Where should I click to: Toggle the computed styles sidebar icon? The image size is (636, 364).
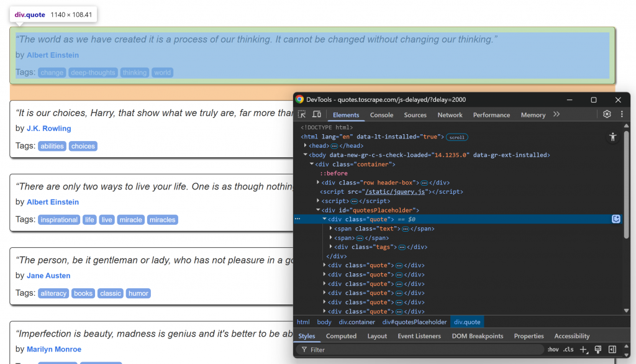(x=612, y=350)
